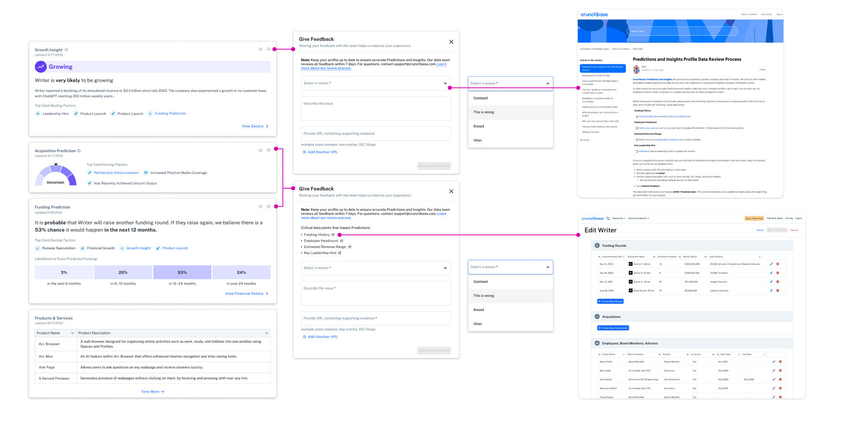Click knowledge center Search here field

(x=682, y=31)
